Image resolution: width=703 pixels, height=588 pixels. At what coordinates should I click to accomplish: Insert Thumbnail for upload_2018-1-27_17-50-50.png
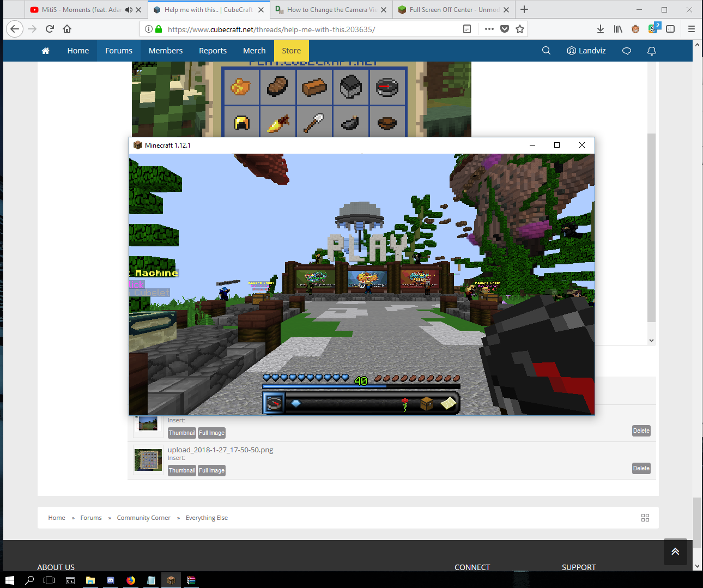pyautogui.click(x=182, y=470)
